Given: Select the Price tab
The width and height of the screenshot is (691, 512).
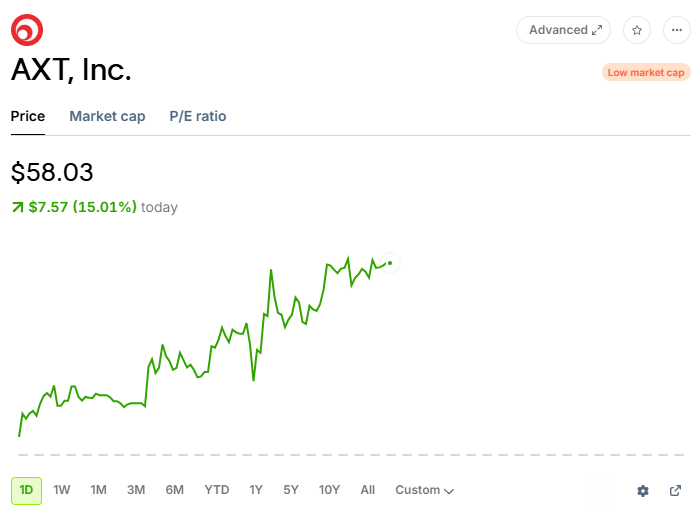Looking at the screenshot, I should pos(28,116).
